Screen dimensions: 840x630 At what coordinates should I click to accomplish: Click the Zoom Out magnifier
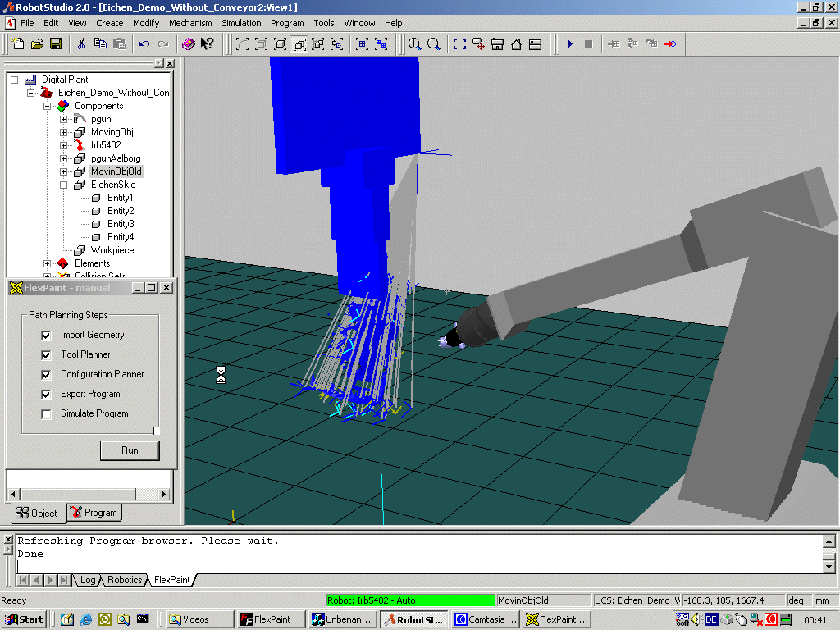coord(434,44)
